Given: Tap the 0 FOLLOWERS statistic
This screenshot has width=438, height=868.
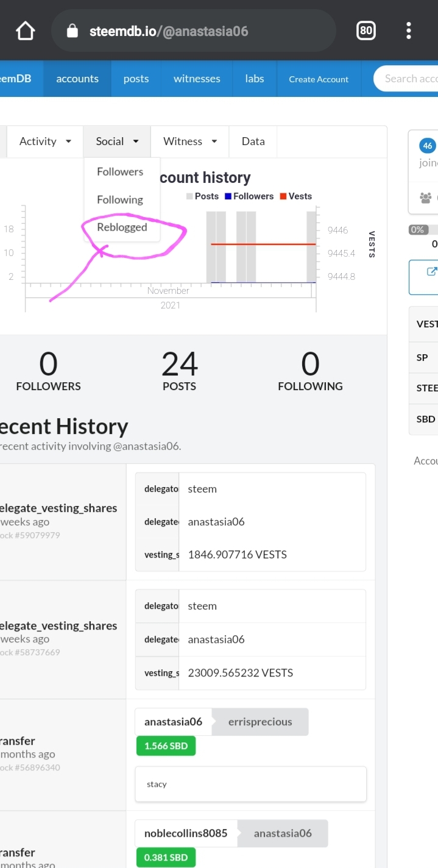Looking at the screenshot, I should click(x=48, y=371).
